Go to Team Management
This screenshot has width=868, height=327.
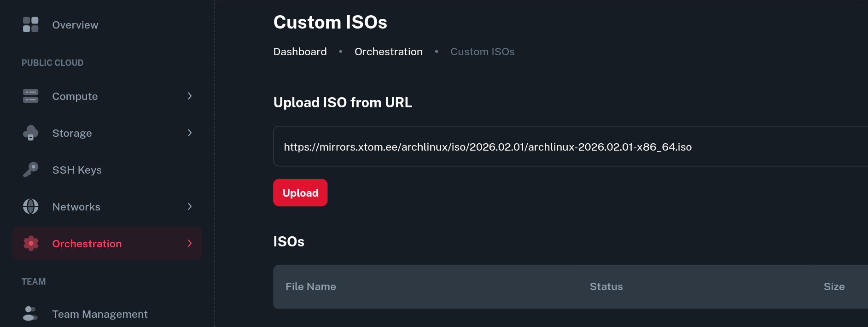tap(100, 314)
